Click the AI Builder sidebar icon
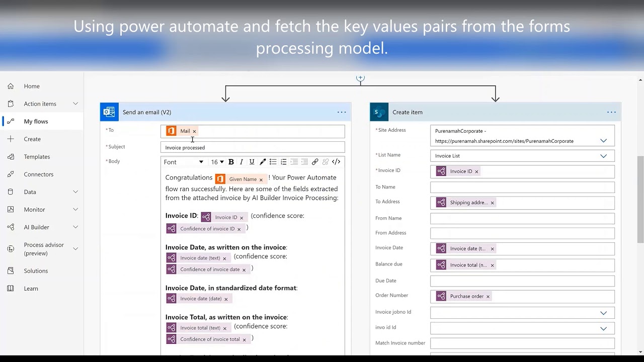This screenshot has height=362, width=644. tap(11, 227)
